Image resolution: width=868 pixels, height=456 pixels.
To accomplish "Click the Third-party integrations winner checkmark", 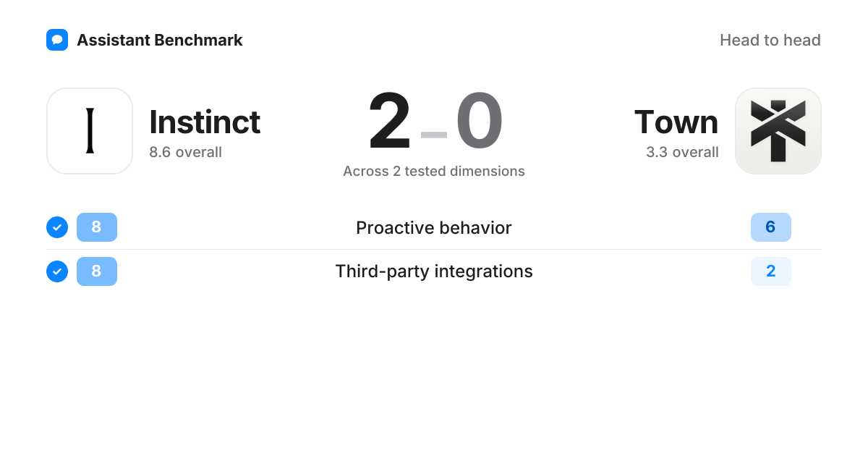I will tap(57, 271).
